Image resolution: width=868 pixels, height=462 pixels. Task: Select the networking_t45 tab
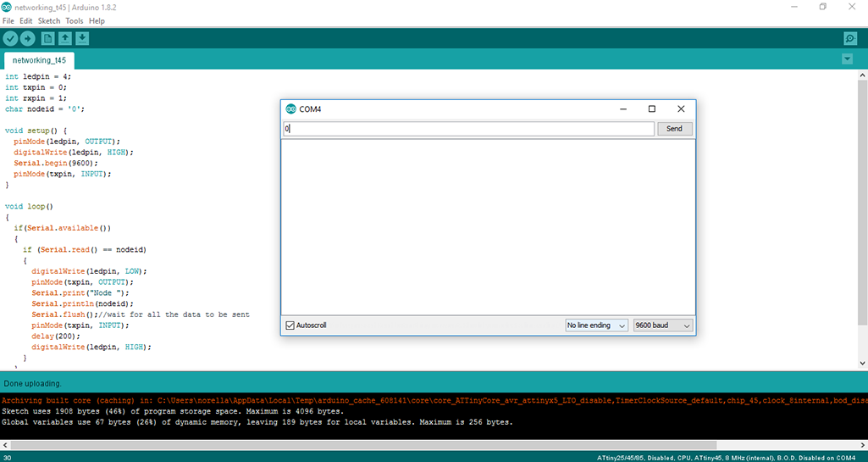coord(39,60)
